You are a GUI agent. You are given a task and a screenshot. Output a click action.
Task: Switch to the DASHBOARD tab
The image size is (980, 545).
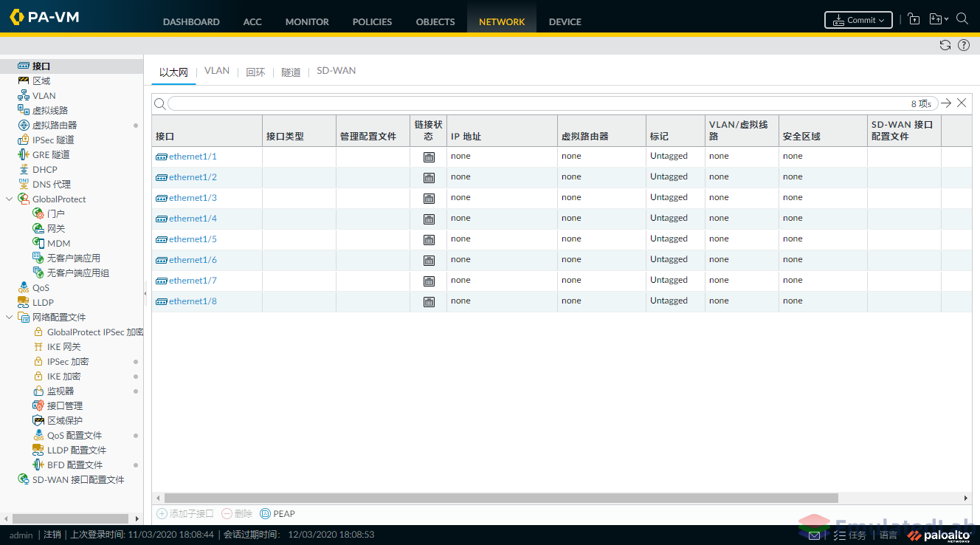[191, 21]
